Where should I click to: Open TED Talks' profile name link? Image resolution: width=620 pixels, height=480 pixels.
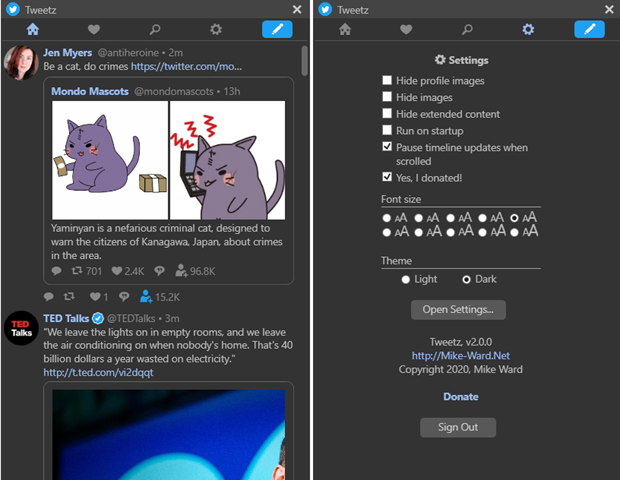pos(66,318)
